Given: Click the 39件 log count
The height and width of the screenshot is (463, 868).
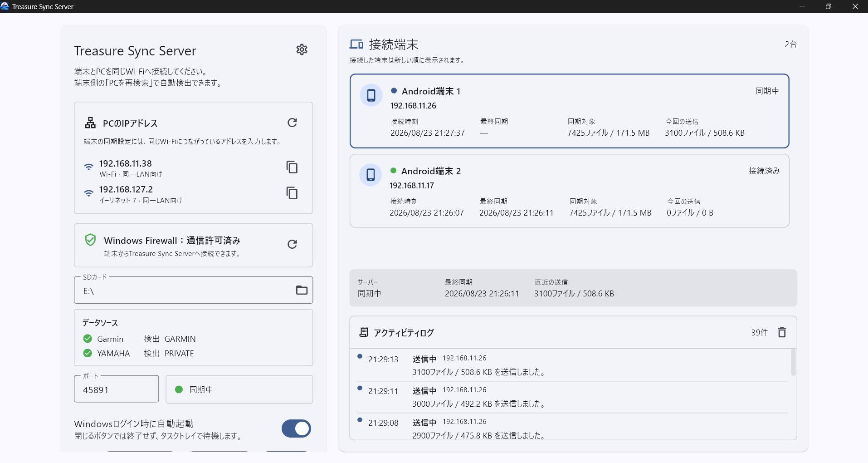Looking at the screenshot, I should pos(760,332).
